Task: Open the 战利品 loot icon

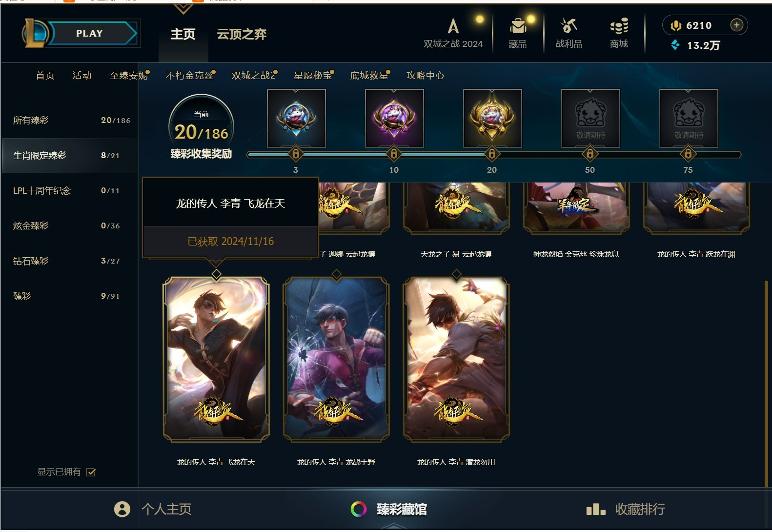Action: pos(569,25)
